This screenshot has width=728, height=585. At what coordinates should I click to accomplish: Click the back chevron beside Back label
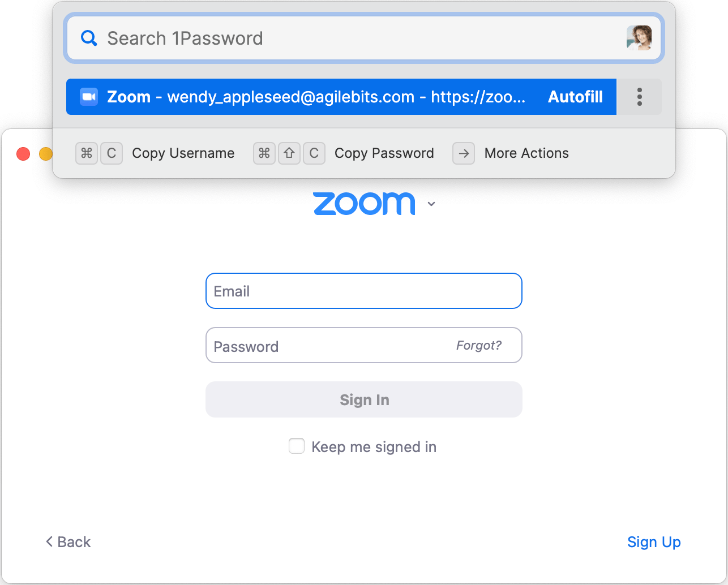tap(48, 541)
